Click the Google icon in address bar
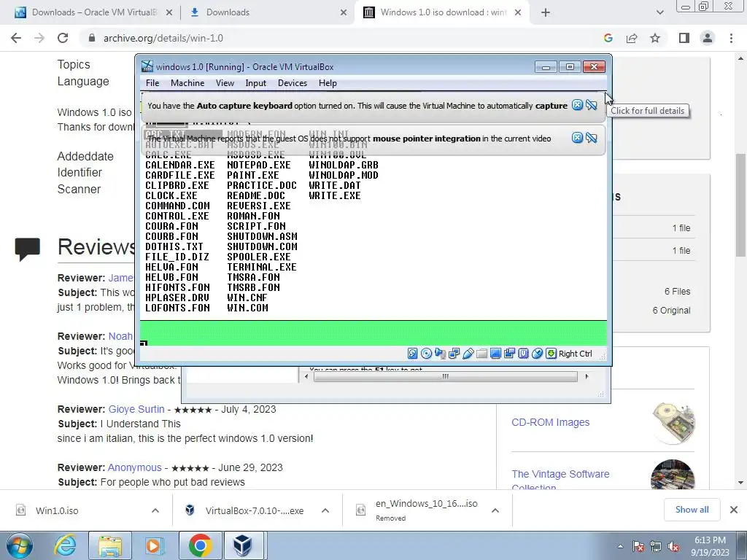This screenshot has width=747, height=560. (x=608, y=38)
